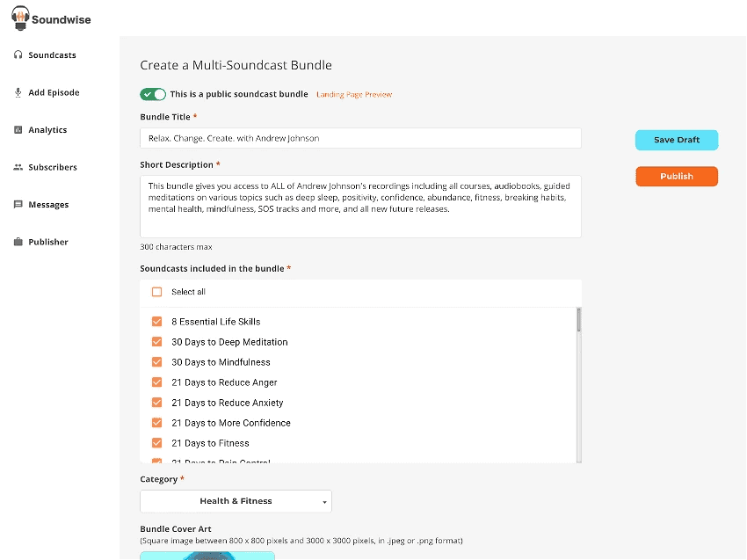Uncheck 21 Days to Reduce Anxiety
The height and width of the screenshot is (560, 747).
[x=157, y=403]
